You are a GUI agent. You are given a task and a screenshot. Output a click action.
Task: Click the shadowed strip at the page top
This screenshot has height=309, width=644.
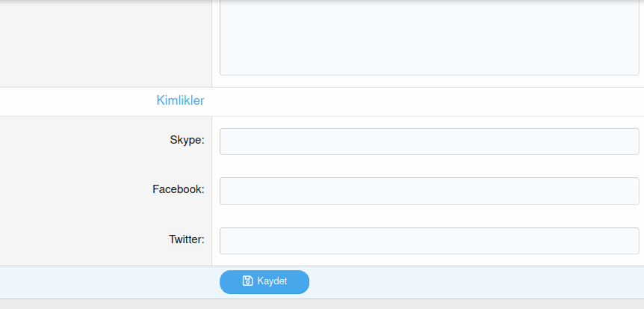click(321, 2)
